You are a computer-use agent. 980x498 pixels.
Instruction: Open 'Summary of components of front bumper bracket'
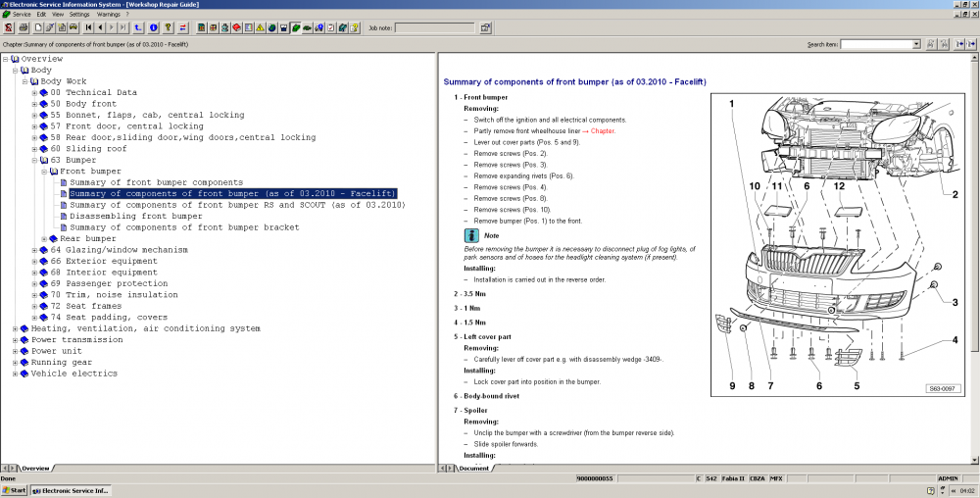184,227
